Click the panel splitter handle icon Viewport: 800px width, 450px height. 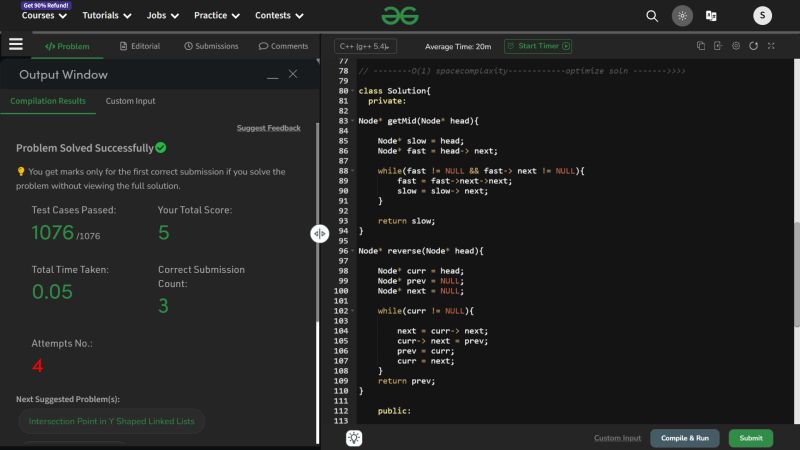click(319, 234)
